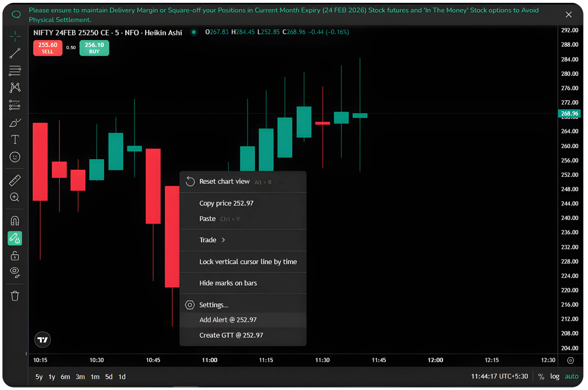Select the trend line drawing tool
This screenshot has width=588, height=390.
point(15,53)
